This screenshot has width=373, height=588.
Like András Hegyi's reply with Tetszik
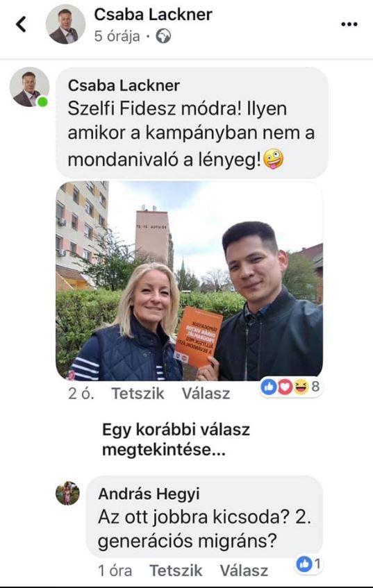coord(176,571)
